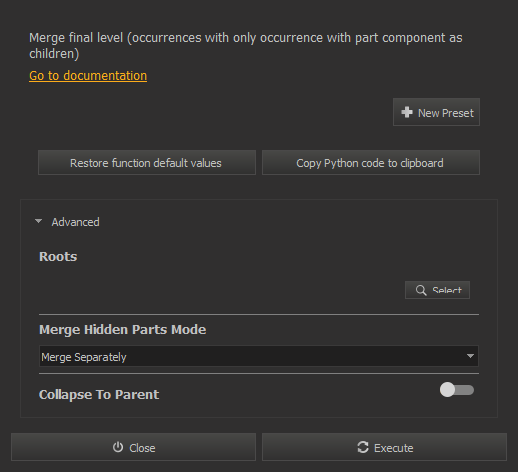Open the Go to documentation link
Screen dimensions: 518x472
click(88, 76)
